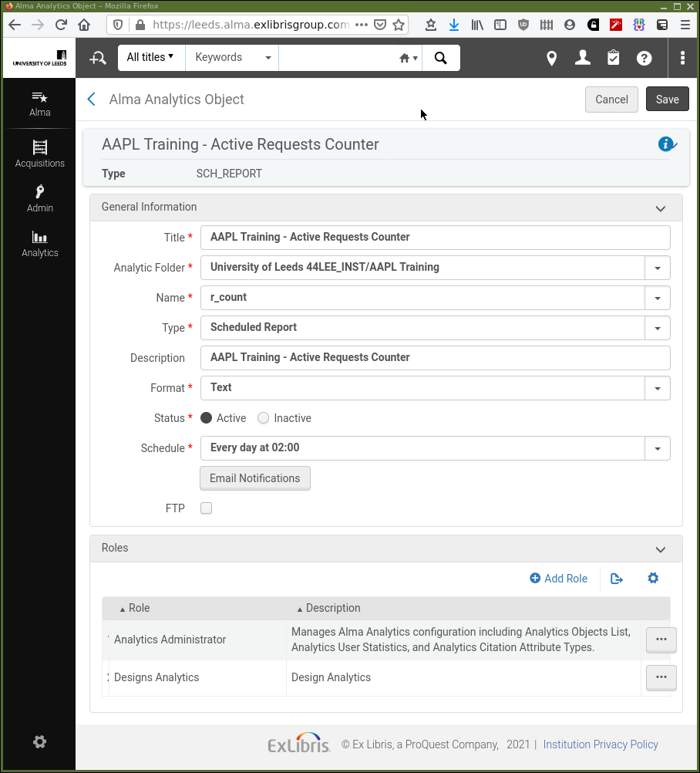This screenshot has height=773, width=700.
Task: Save the analytics object
Action: (x=667, y=99)
